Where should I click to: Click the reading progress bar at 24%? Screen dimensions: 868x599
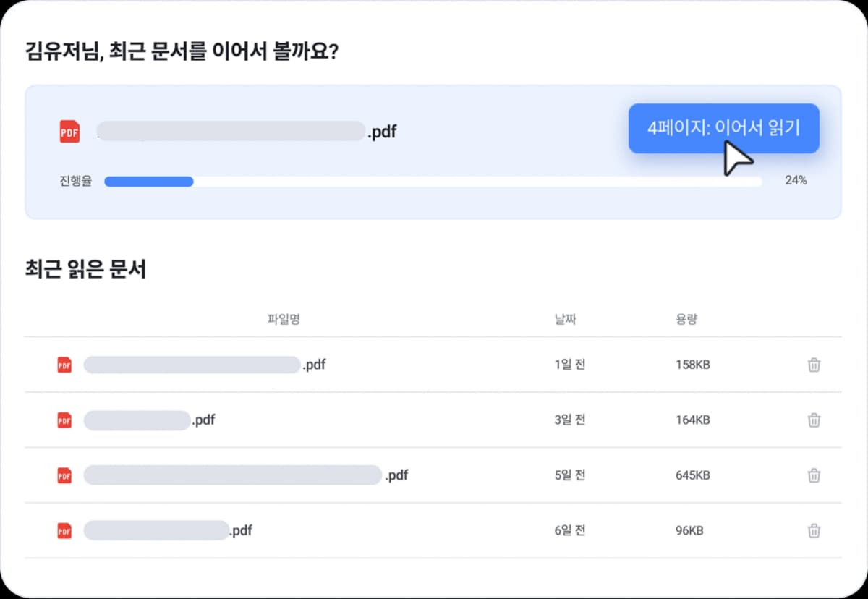pyautogui.click(x=433, y=182)
